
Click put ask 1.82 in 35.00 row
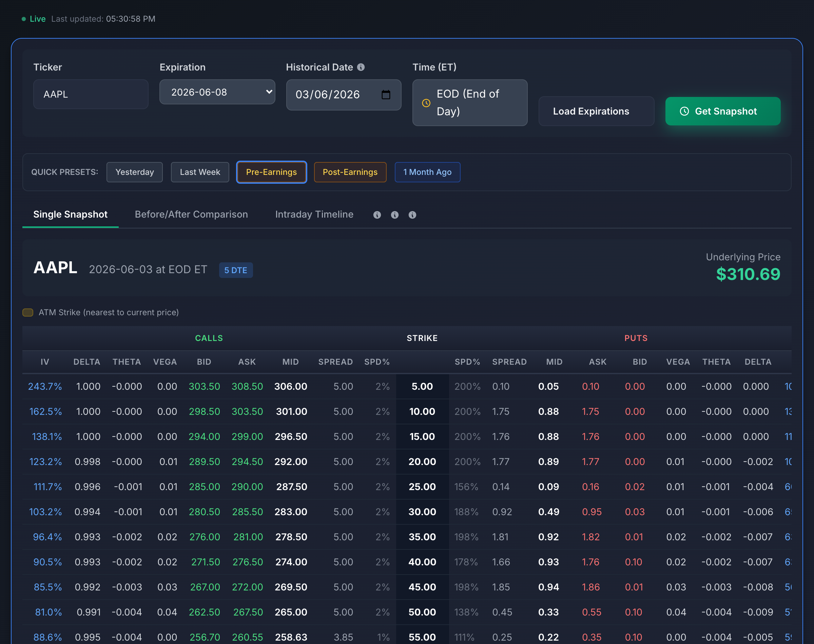(591, 537)
